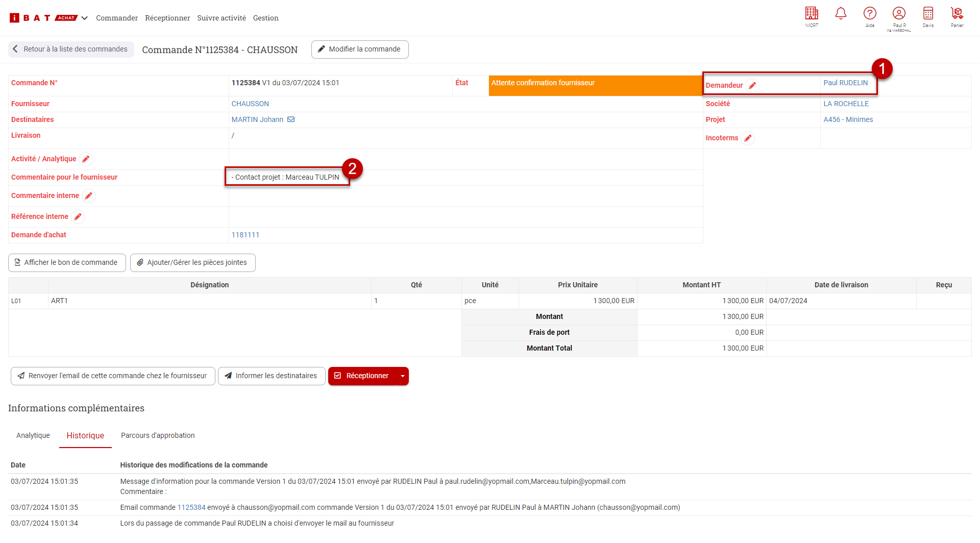Select the Analytique tab

tap(33, 435)
